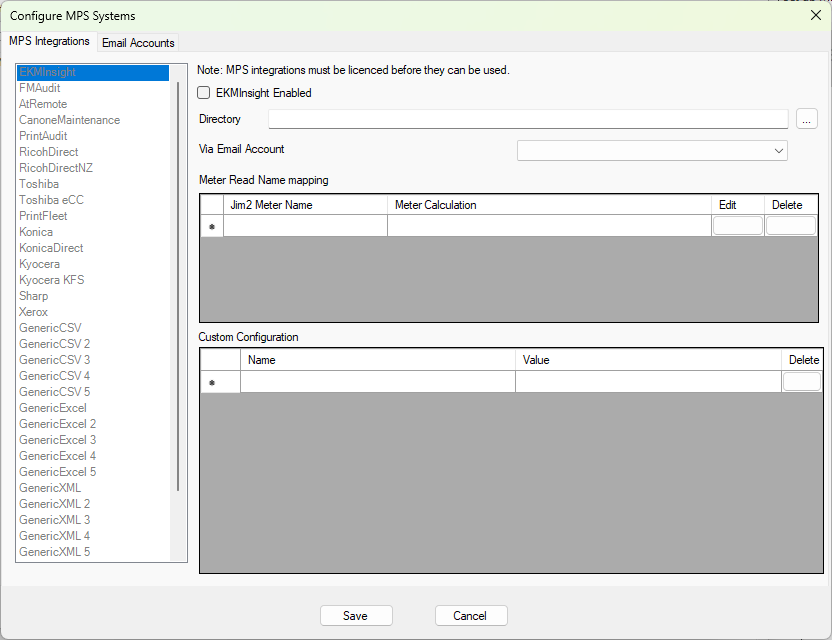Click Delete button in Custom Configuration row

tap(802, 382)
